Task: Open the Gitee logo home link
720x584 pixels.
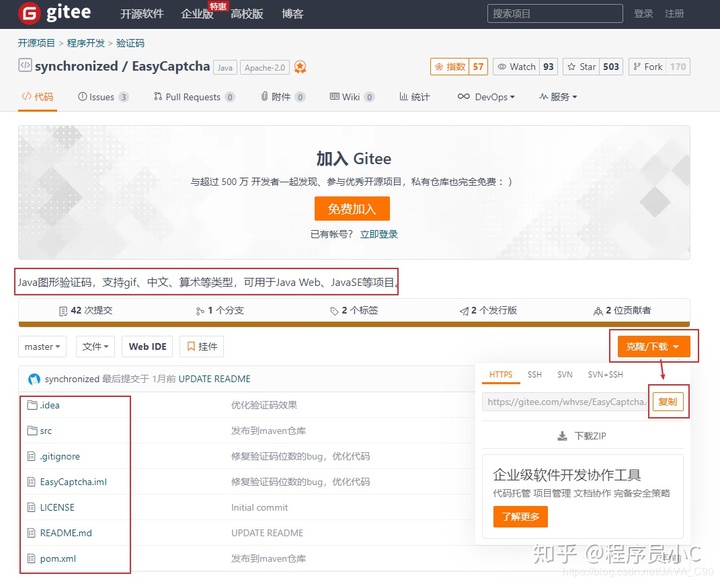Action: tap(55, 13)
